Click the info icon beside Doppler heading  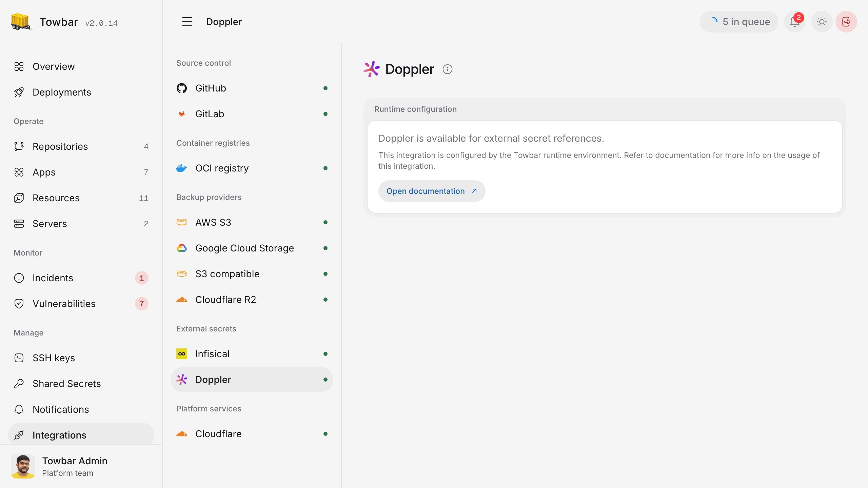coord(448,69)
